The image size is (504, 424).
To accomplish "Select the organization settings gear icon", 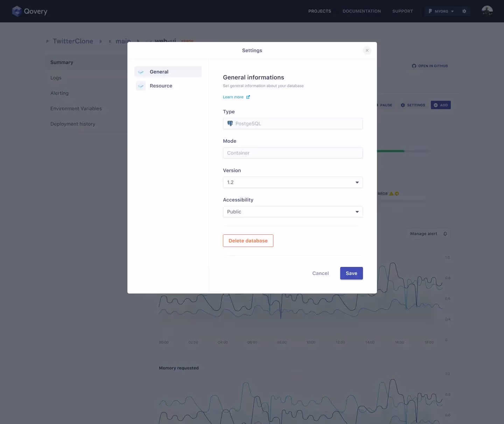I will [x=464, y=11].
